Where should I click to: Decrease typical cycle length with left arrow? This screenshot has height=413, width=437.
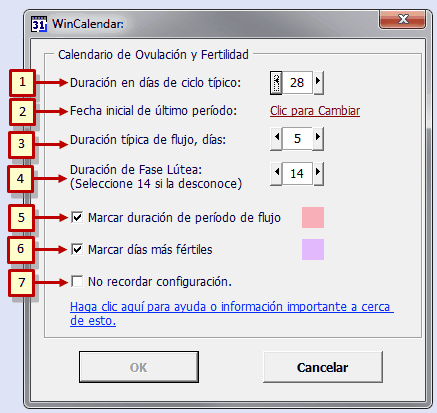(276, 82)
